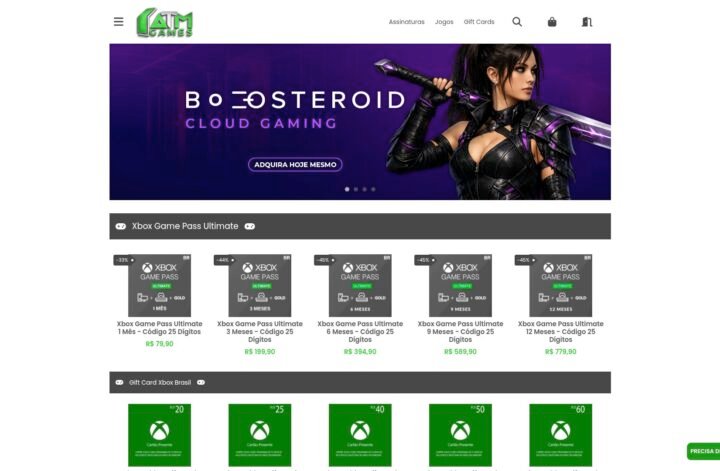Select the R$50 Xbox gift card thumbnail
The width and height of the screenshot is (720, 471).
click(460, 435)
